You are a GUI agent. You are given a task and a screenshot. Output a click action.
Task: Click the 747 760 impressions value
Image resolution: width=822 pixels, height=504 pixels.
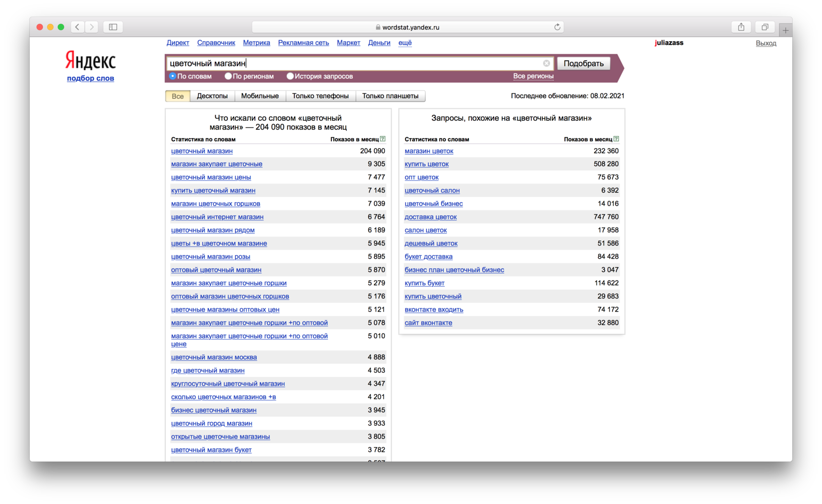[606, 217]
